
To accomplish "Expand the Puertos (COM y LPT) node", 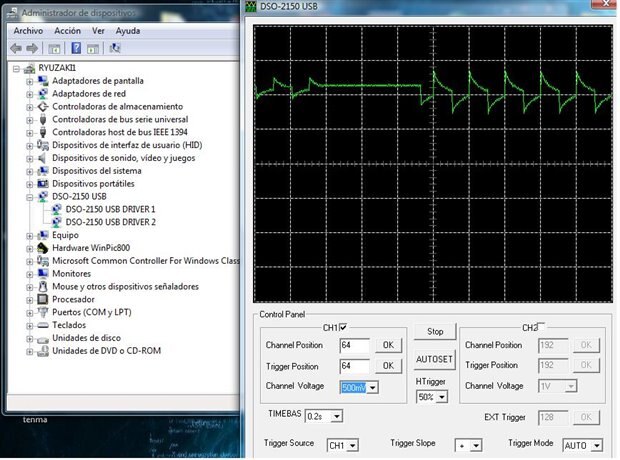I will coord(30,312).
